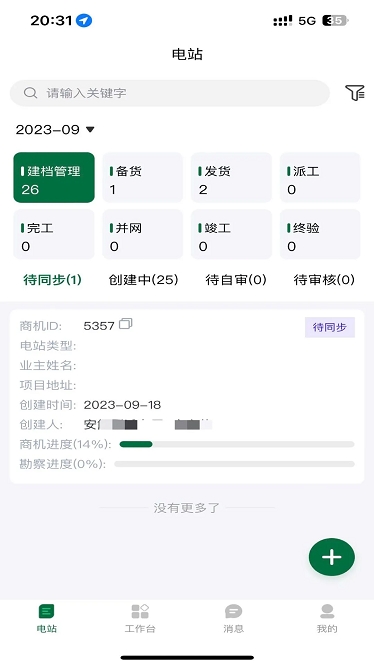Focus the 请输入关键字 search field

[170, 93]
